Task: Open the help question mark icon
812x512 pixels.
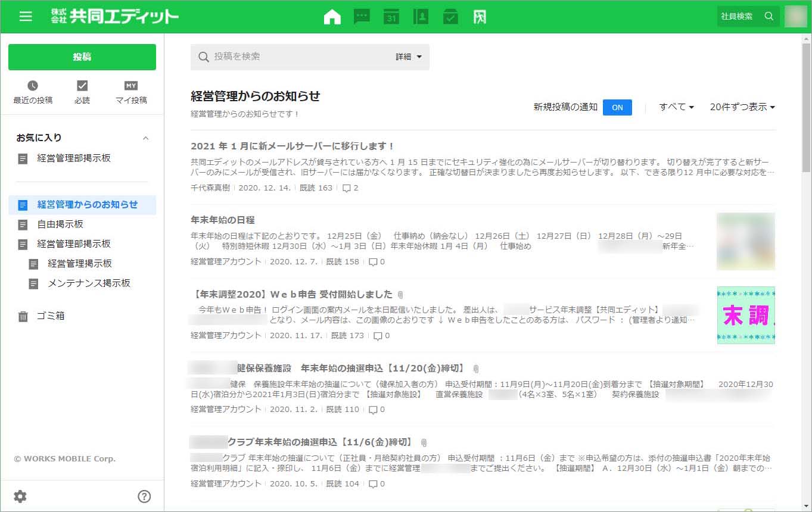Action: tap(144, 497)
